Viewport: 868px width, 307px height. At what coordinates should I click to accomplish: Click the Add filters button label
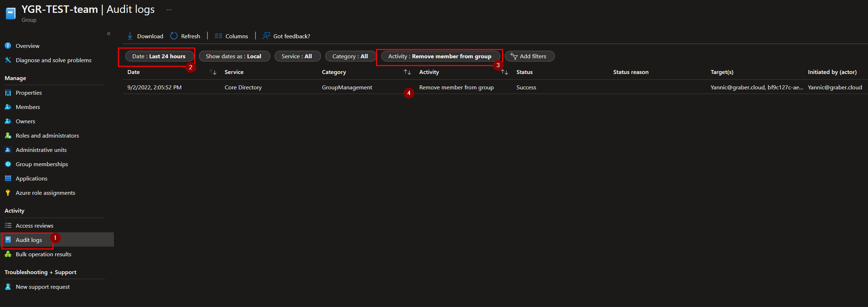[x=533, y=56]
